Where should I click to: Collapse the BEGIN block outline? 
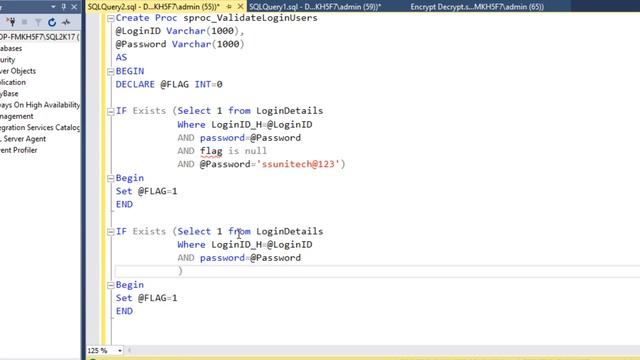(x=110, y=71)
